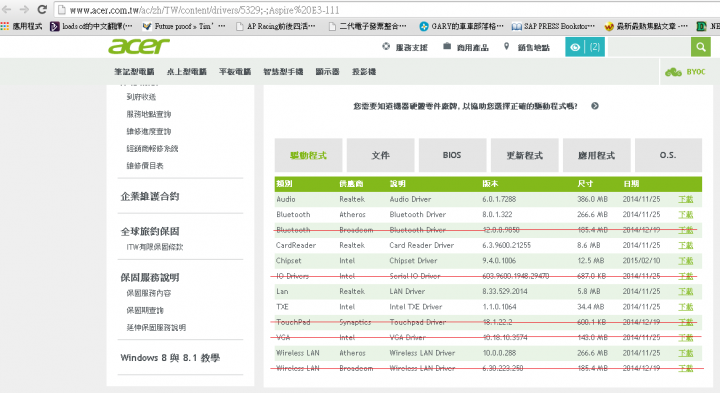Open 筆記型電腦 menu

point(134,72)
